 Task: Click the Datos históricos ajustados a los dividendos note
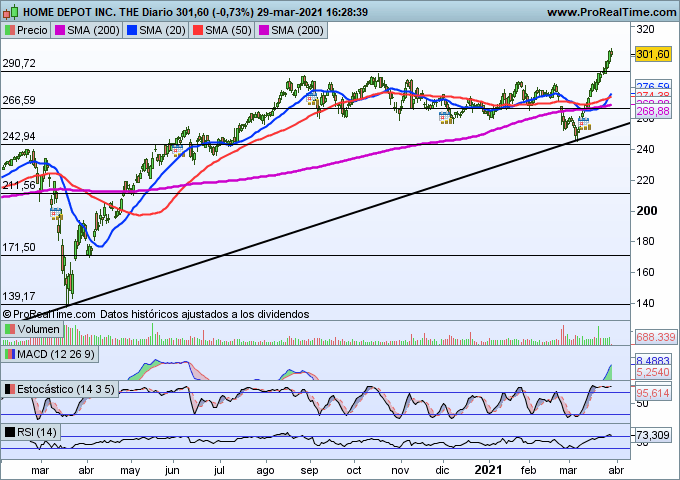[x=205, y=314]
